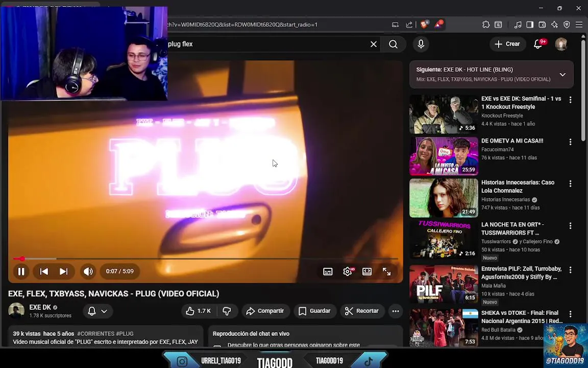Viewport: 588px width, 368px height.
Task: Open Brave Rewards triangle icon
Action: point(438,25)
